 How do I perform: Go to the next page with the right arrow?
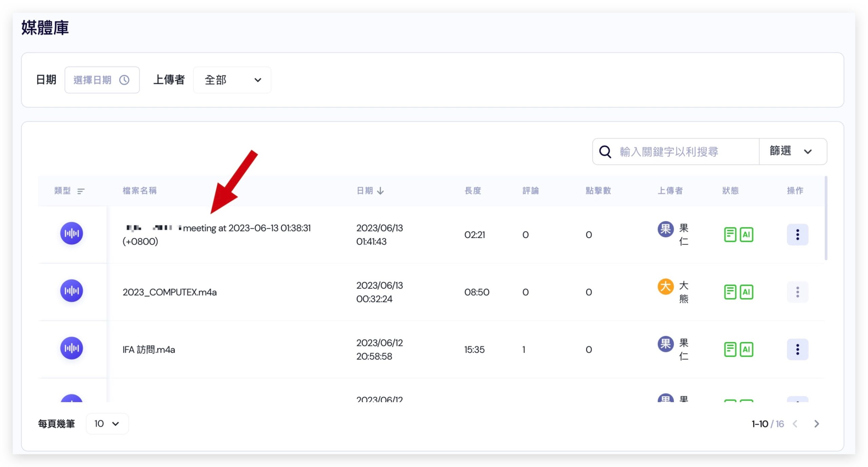(816, 424)
